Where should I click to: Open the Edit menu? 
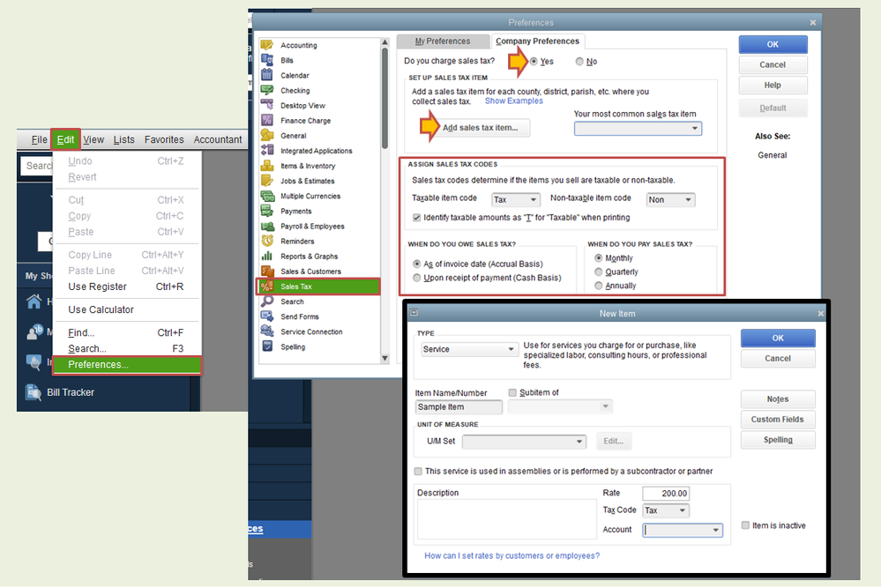coord(66,140)
